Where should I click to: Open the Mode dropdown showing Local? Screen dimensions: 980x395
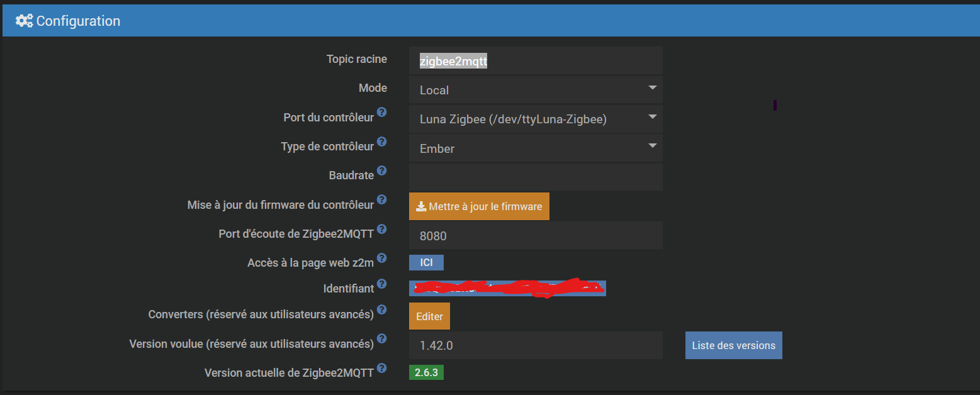(536, 89)
